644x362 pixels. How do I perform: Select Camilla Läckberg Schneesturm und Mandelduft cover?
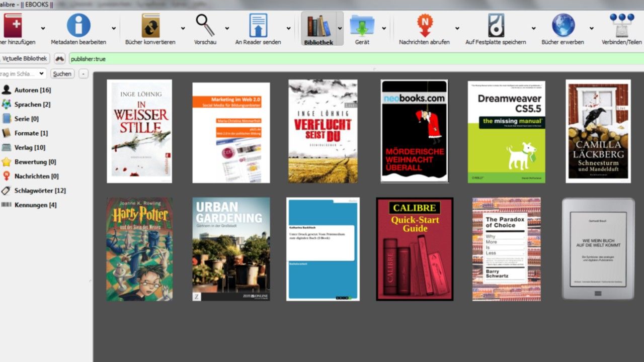tap(598, 131)
